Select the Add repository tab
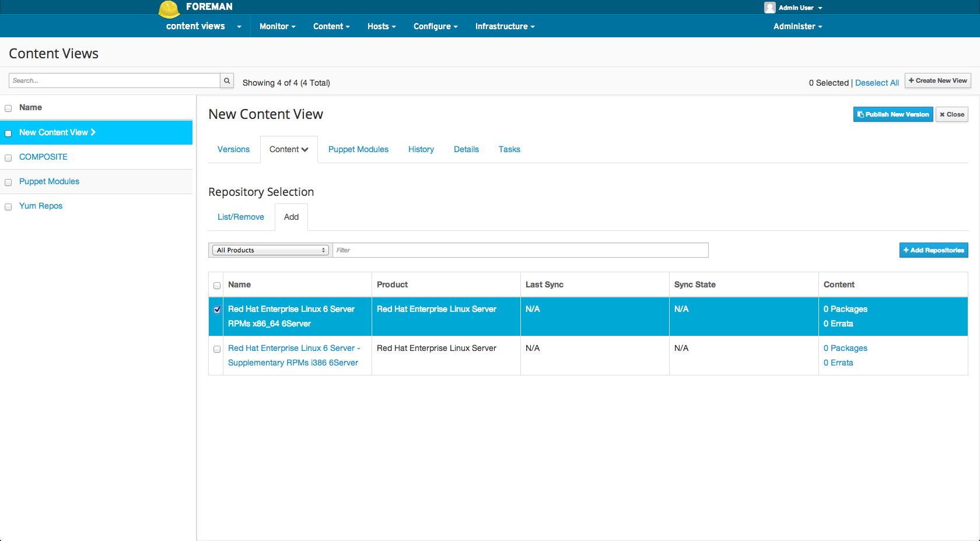Viewport: 980px width, 541px height. (291, 217)
